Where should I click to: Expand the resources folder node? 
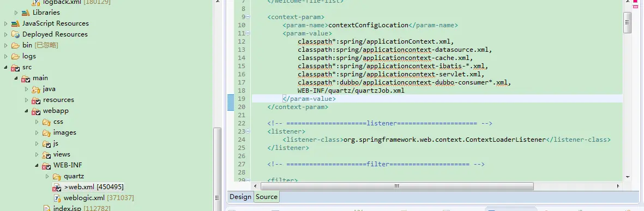tap(26, 100)
